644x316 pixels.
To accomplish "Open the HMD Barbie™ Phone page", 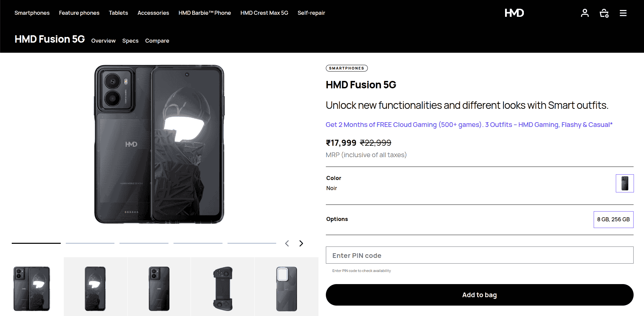I will pos(205,13).
